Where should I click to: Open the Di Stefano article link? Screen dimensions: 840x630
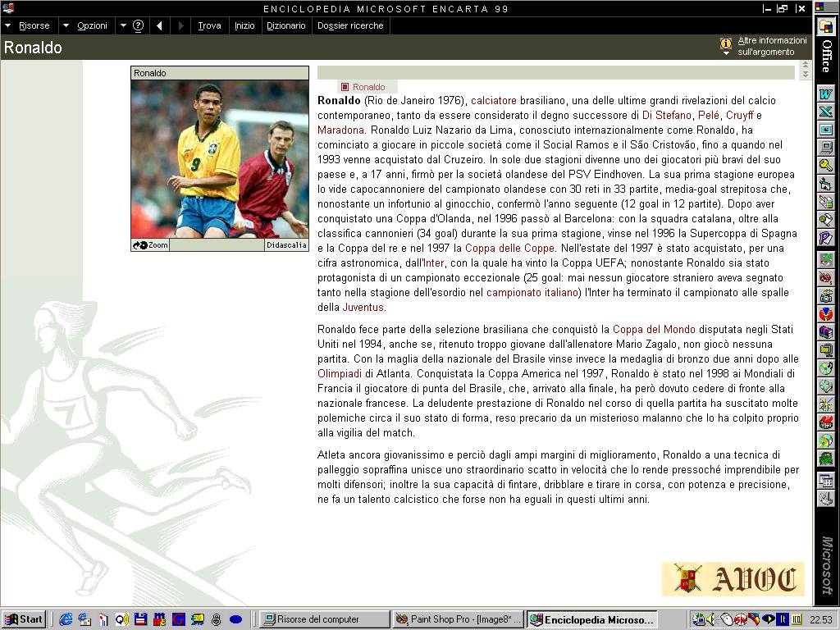click(x=666, y=115)
